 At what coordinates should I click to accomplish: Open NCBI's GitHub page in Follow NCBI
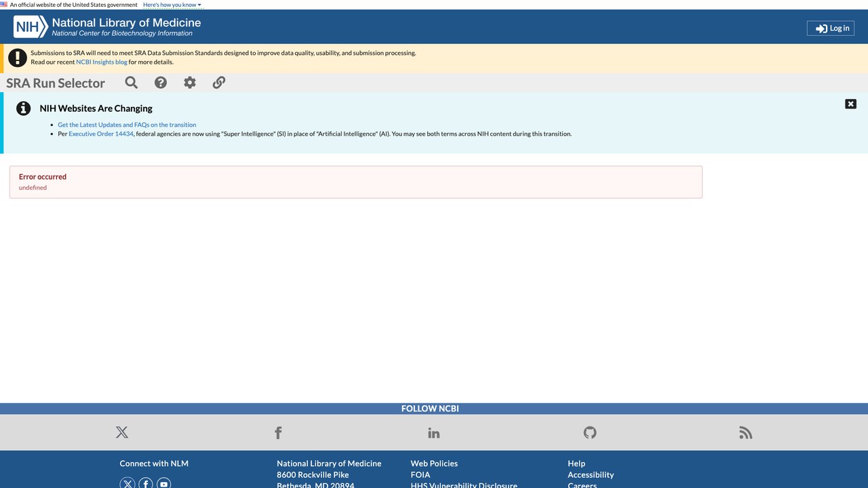[590, 432]
